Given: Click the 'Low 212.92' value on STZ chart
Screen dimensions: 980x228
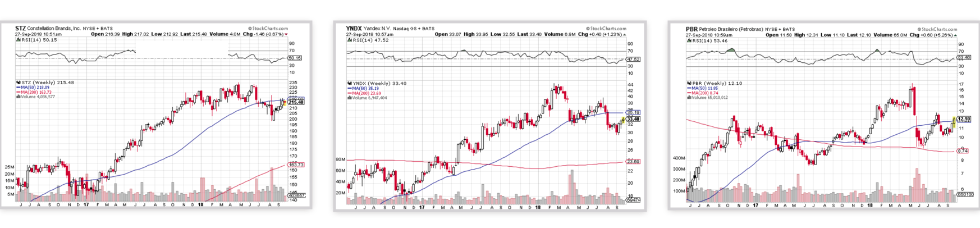Looking at the screenshot, I should pos(164,34).
